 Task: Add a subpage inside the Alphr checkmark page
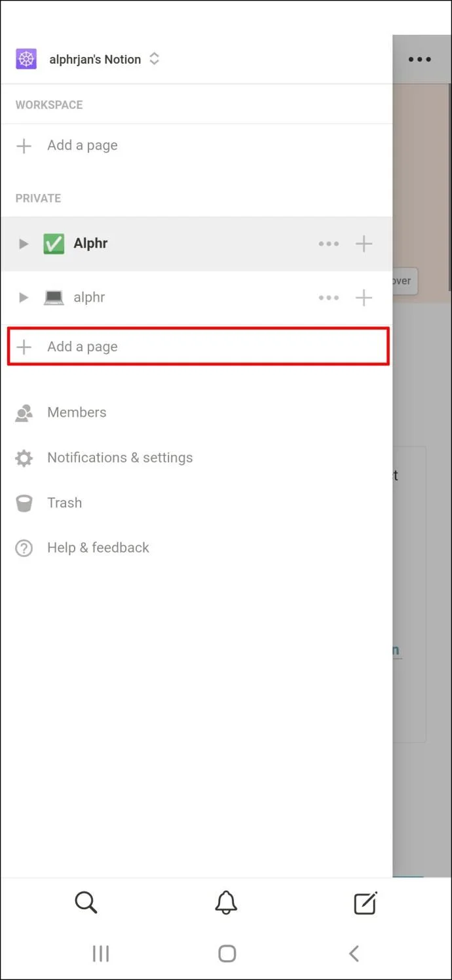point(364,244)
